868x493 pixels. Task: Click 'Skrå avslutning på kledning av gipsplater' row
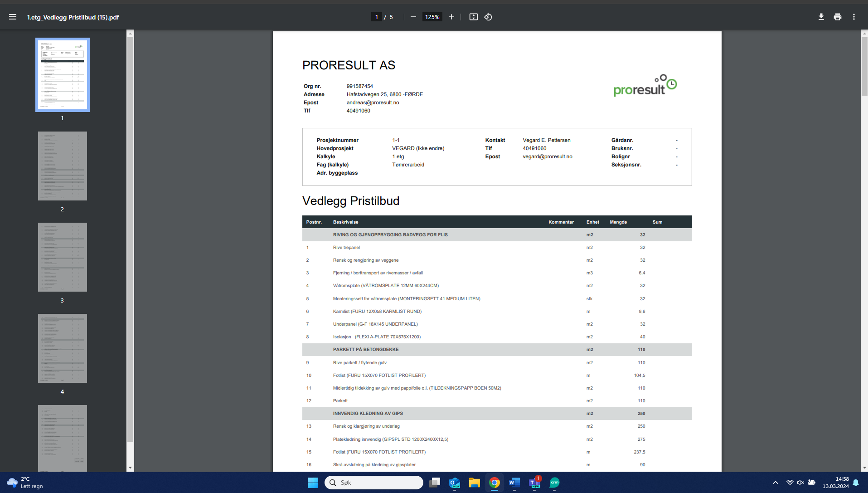(497, 465)
